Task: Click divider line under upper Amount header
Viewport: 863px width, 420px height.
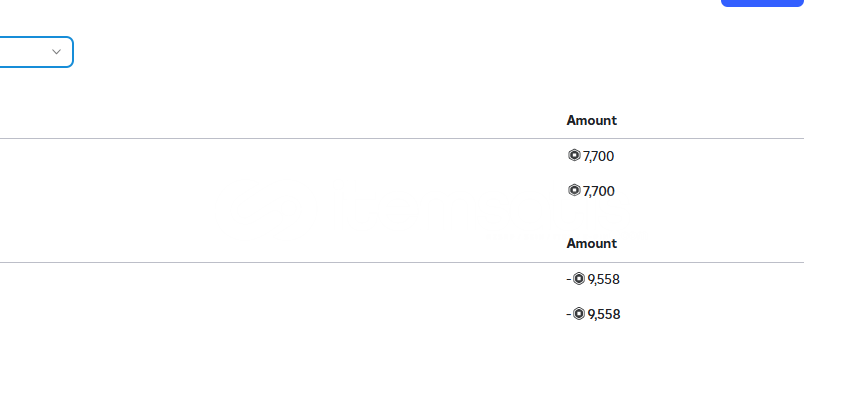Action: tap(402, 139)
